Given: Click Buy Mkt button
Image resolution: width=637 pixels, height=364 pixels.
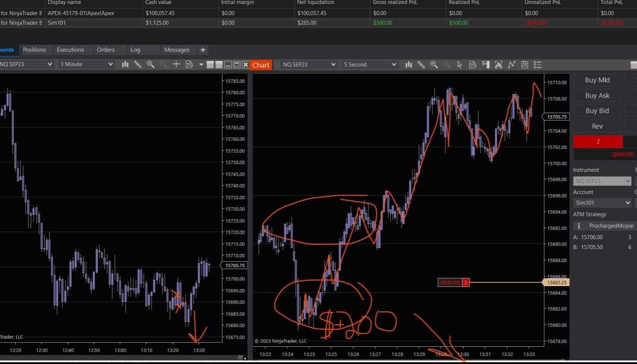Looking at the screenshot, I should [597, 80].
